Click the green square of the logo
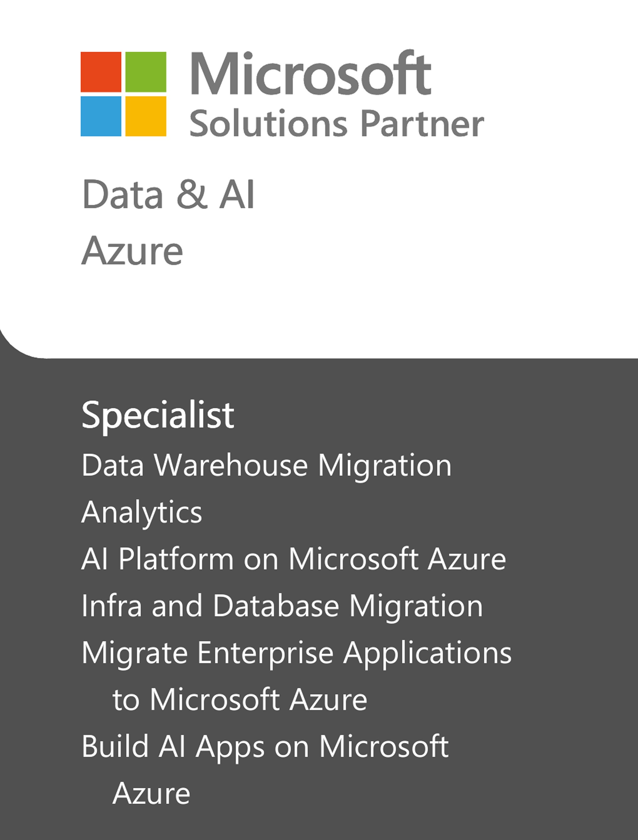This screenshot has width=638, height=840. click(x=146, y=72)
